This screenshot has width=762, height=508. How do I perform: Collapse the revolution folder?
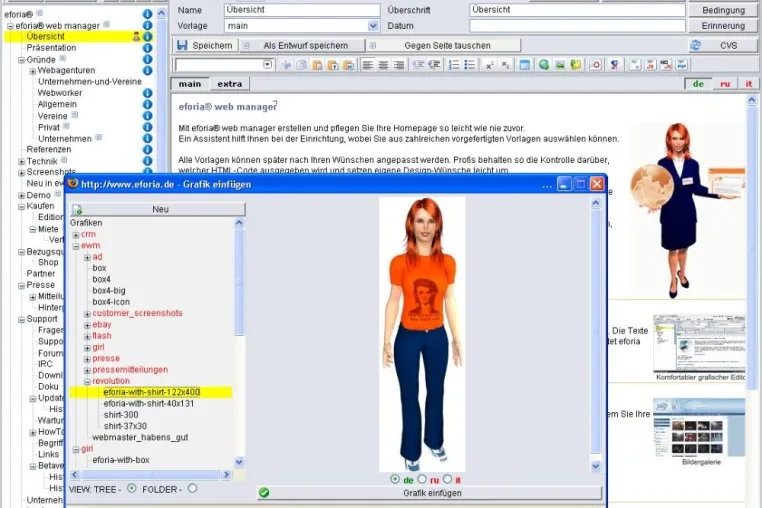[87, 382]
